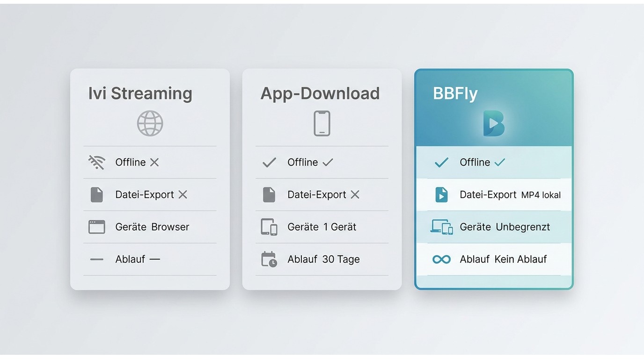Click the Ablauf label in Ivi Streaming card
Screen dimensions: 644x359
click(x=130, y=259)
